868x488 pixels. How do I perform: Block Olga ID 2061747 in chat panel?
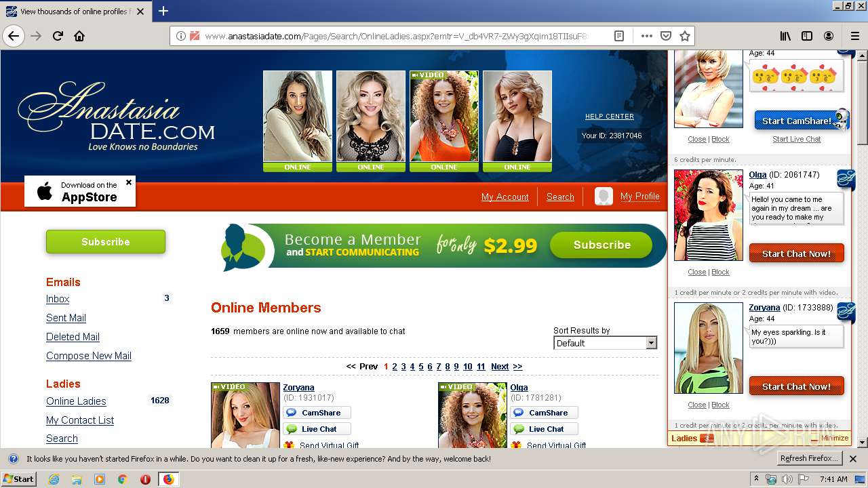point(720,272)
